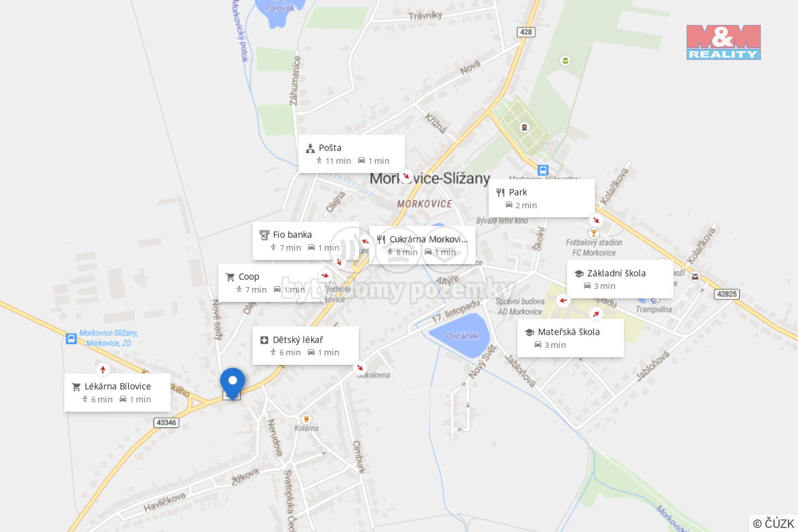Open the Základní škola info card
This screenshot has width=798, height=532.
coord(620,279)
